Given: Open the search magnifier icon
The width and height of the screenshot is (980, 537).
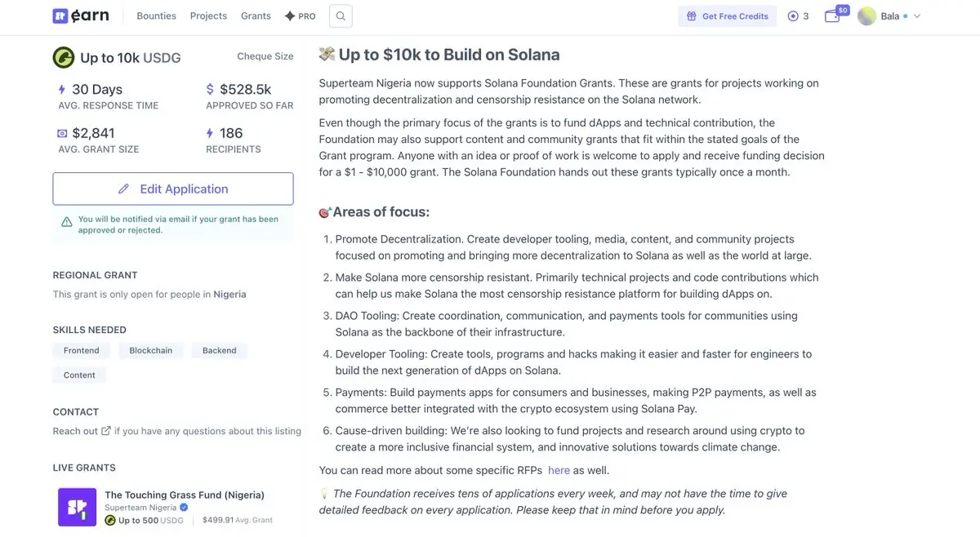Looking at the screenshot, I should point(341,16).
